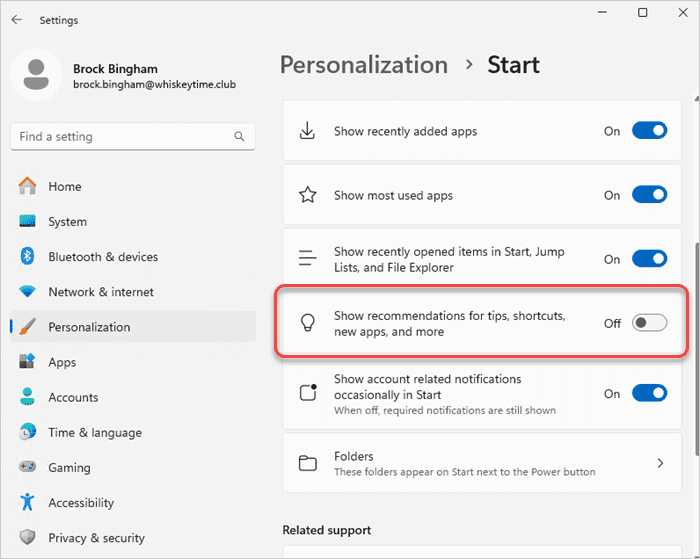Click the vertical scrollbar thumb

(697, 349)
